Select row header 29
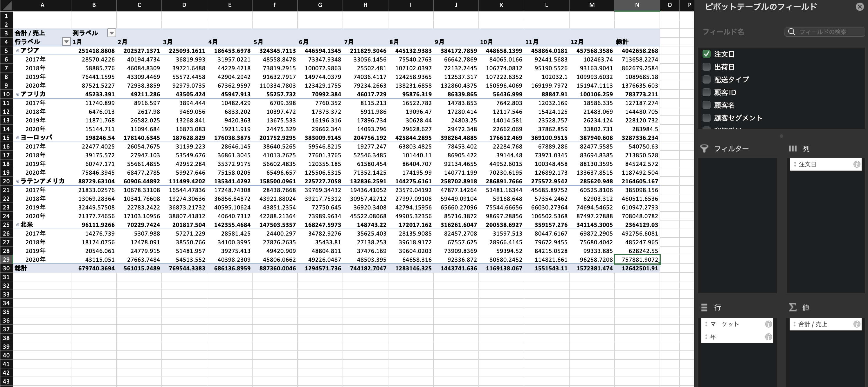Image resolution: width=868 pixels, height=387 pixels. (6, 260)
